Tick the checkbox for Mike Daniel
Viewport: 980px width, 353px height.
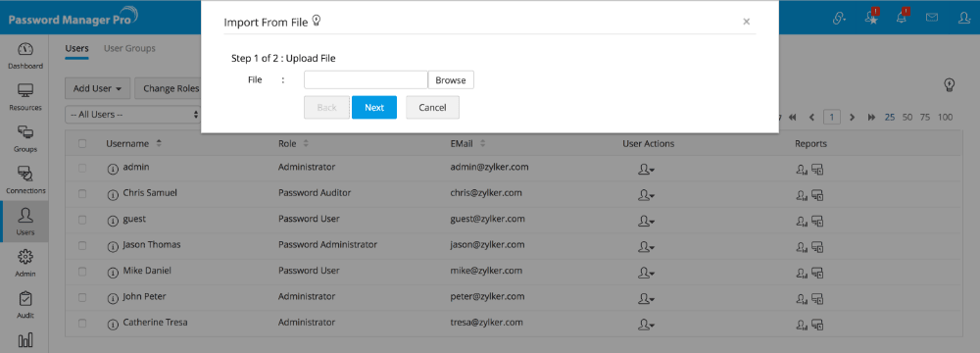pos(82,272)
